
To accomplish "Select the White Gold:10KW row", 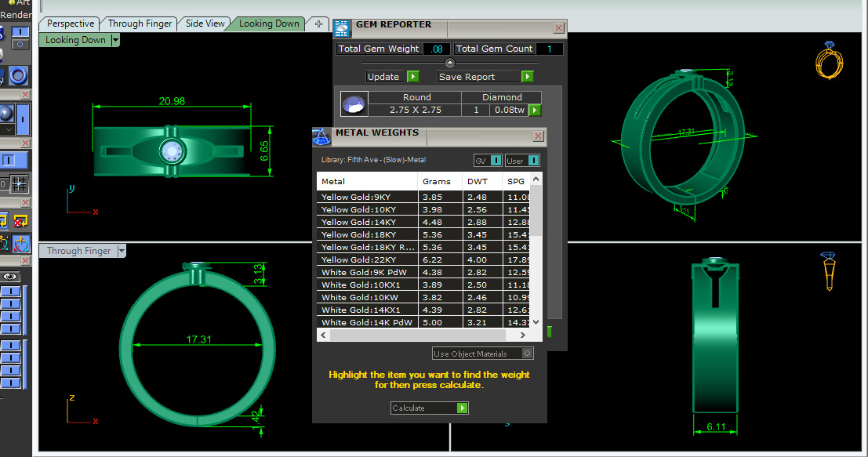I will click(x=423, y=297).
